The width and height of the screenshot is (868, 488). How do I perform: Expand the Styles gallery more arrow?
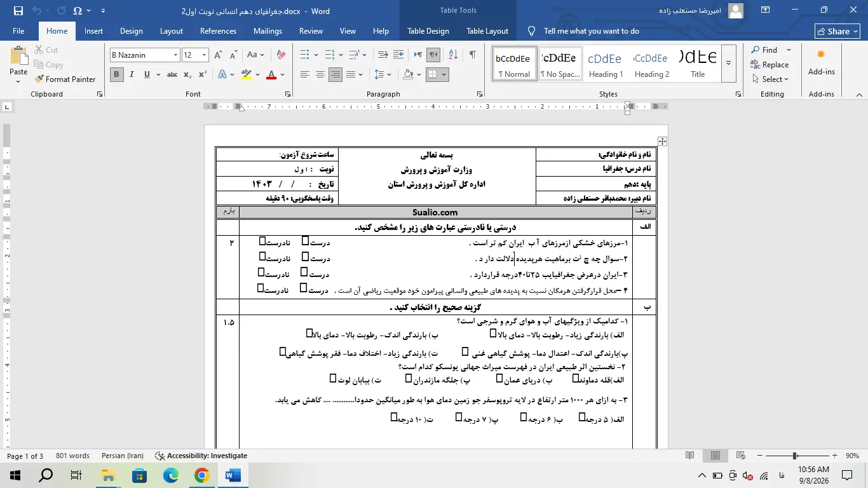[729, 63]
